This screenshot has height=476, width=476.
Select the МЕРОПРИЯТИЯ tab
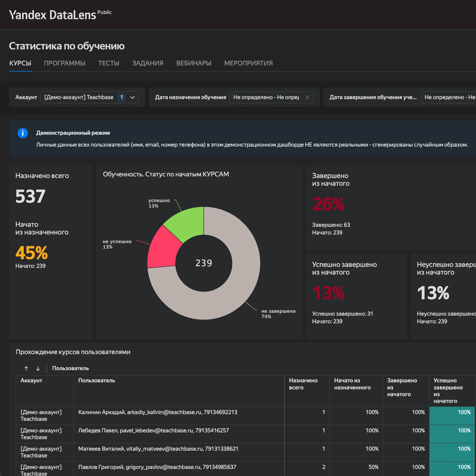tap(249, 63)
